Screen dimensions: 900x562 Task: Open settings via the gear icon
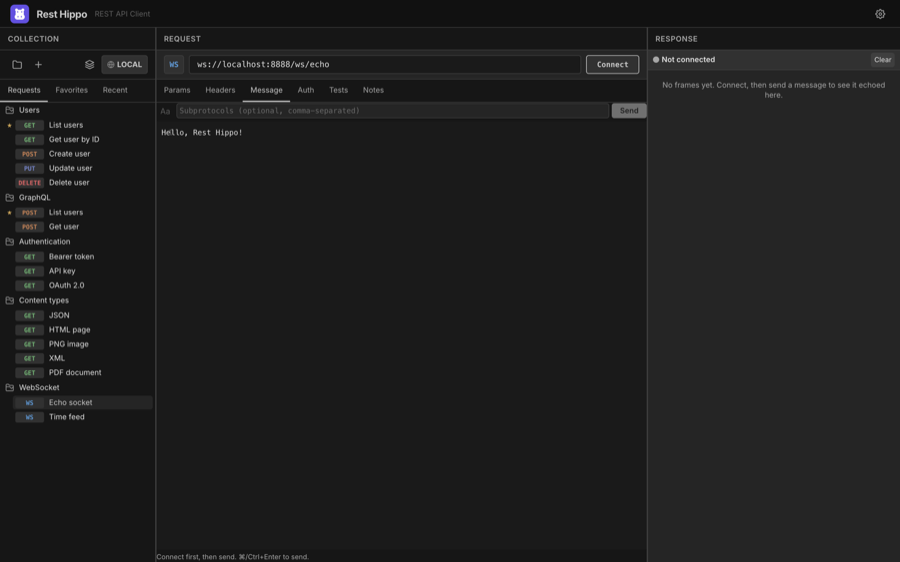[880, 14]
